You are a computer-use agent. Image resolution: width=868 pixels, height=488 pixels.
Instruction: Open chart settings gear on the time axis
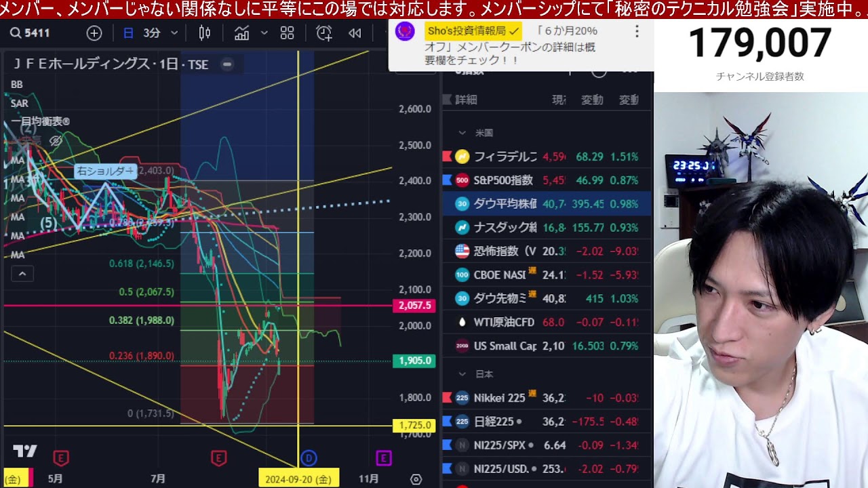coord(416,479)
